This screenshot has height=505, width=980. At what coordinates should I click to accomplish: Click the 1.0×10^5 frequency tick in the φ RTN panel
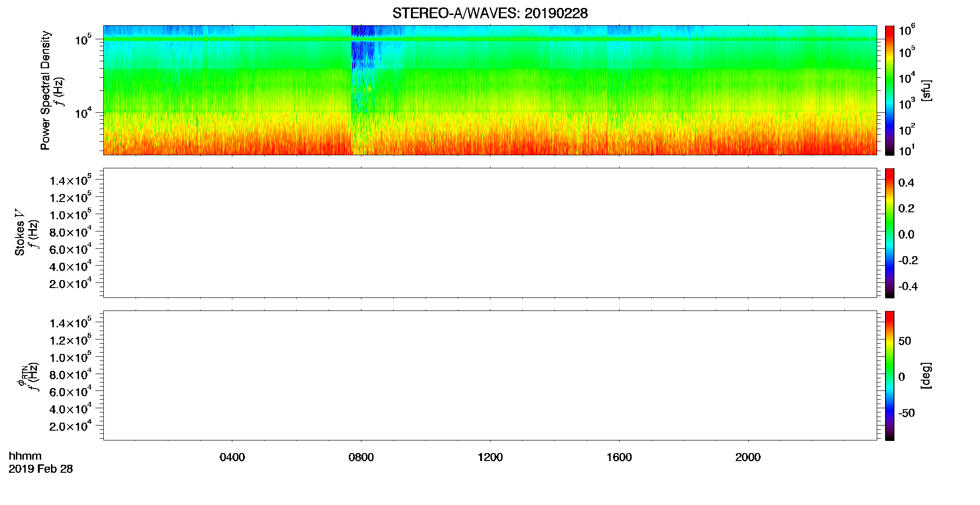71,357
